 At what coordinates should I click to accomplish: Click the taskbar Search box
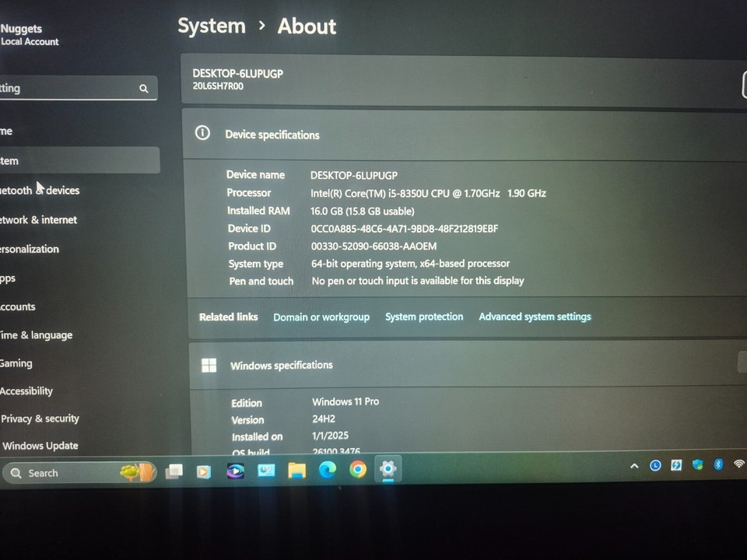pos(79,472)
